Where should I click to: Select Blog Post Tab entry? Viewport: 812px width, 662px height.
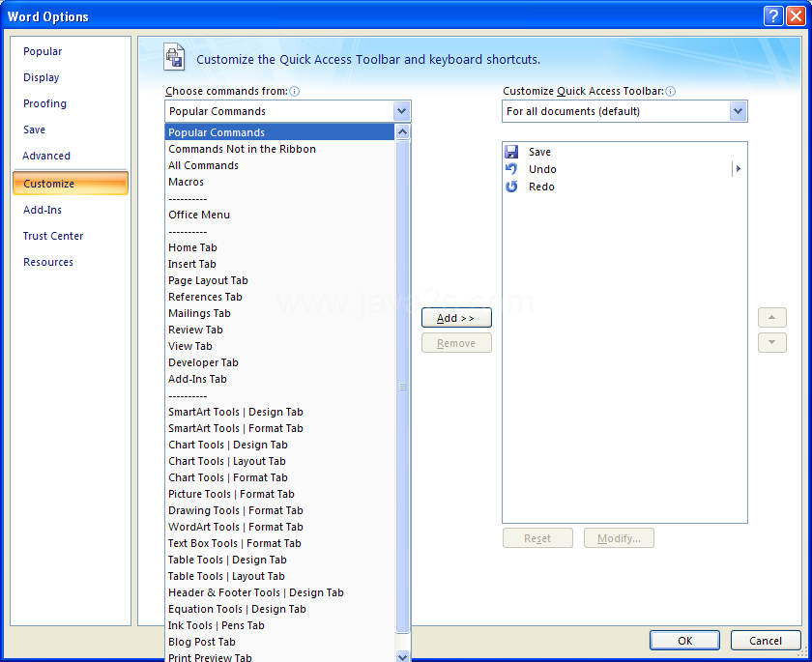coord(279,643)
